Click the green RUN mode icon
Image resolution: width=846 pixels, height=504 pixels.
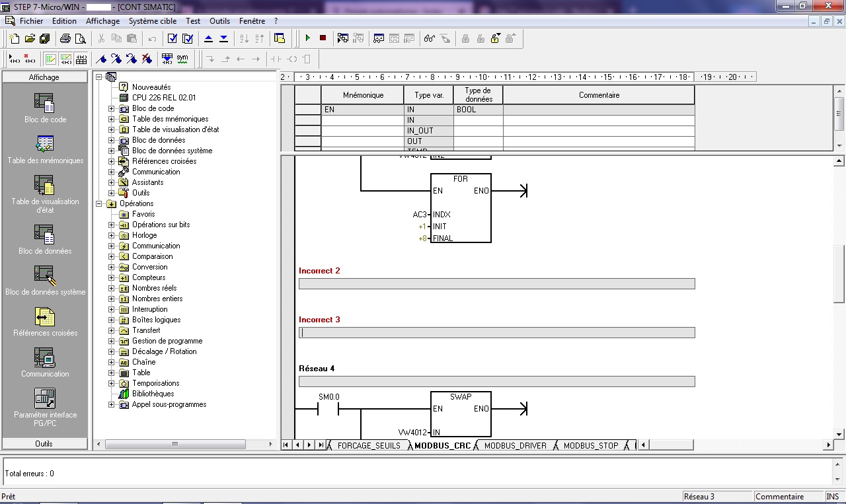tap(308, 38)
